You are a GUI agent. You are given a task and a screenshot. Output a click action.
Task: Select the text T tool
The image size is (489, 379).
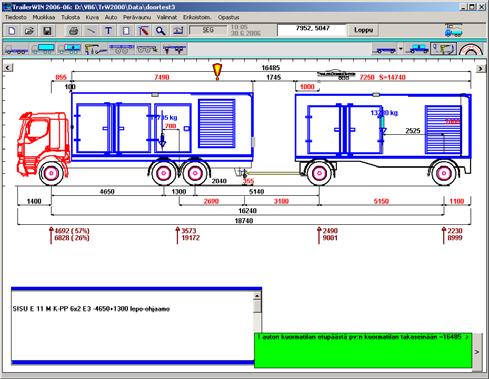[108, 31]
